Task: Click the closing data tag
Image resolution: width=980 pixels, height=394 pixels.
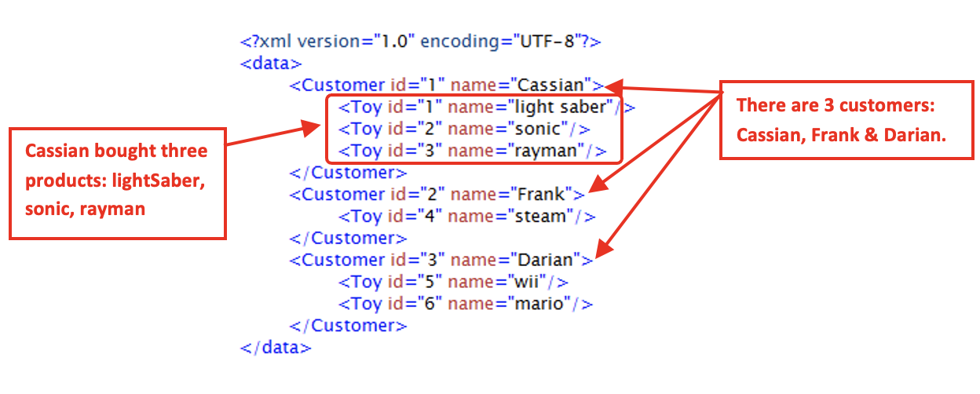Action: coord(276,347)
